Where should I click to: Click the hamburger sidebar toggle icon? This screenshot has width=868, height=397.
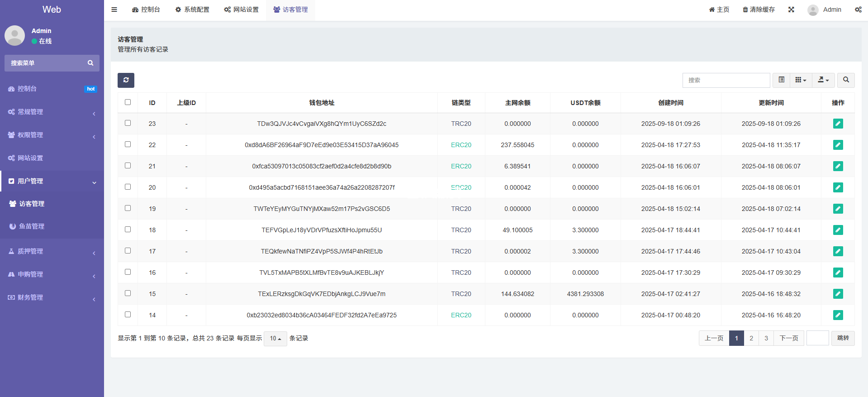(114, 10)
